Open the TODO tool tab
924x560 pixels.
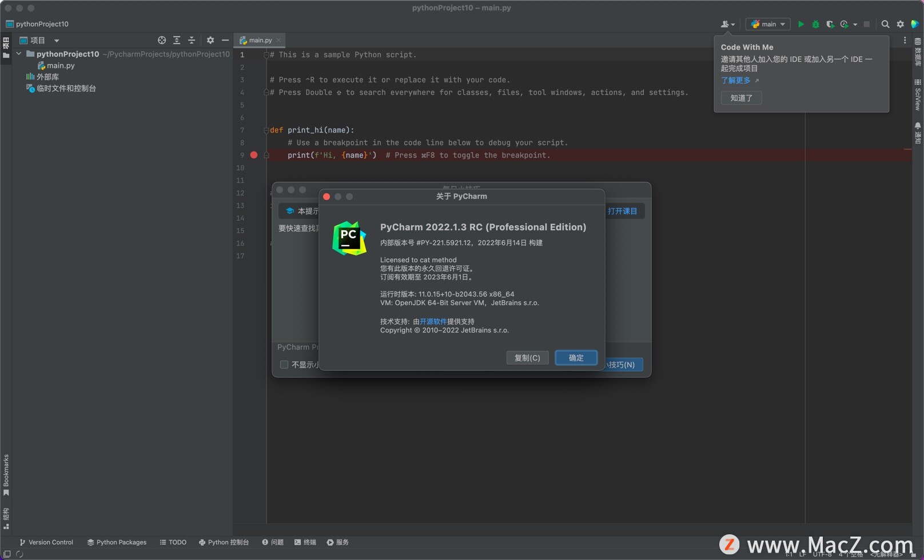[x=173, y=542]
